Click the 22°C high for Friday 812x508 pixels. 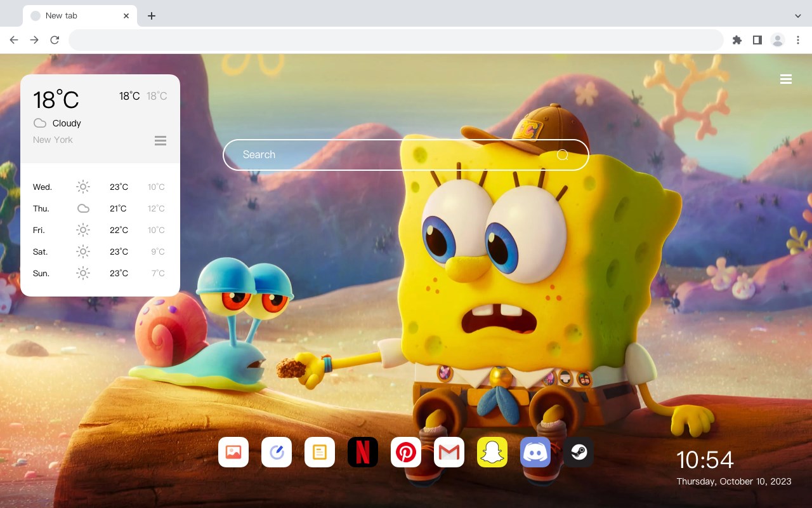click(x=119, y=230)
